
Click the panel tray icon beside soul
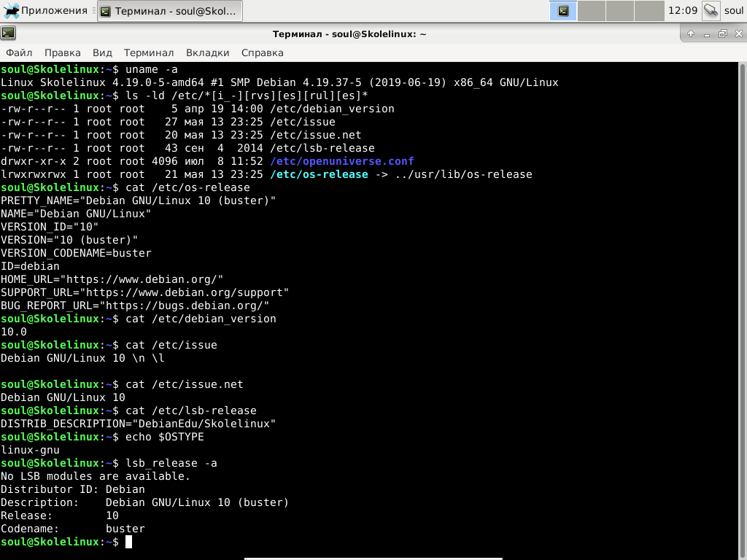[711, 11]
